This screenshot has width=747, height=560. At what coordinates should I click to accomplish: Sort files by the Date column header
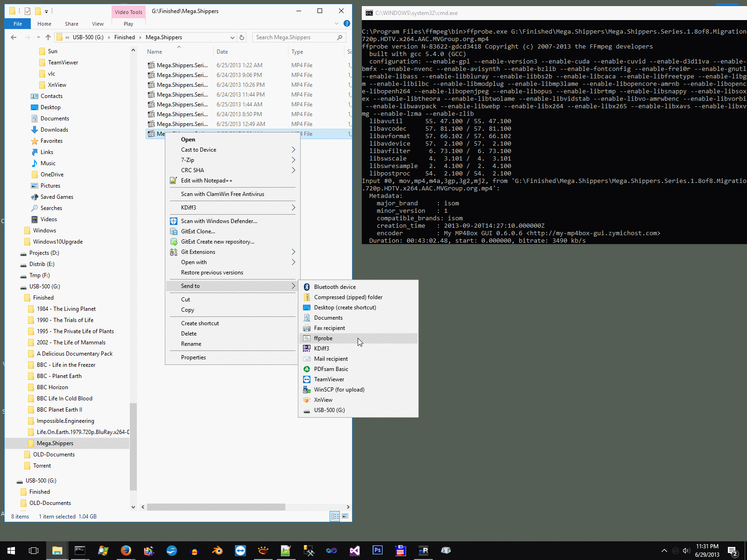(251, 52)
